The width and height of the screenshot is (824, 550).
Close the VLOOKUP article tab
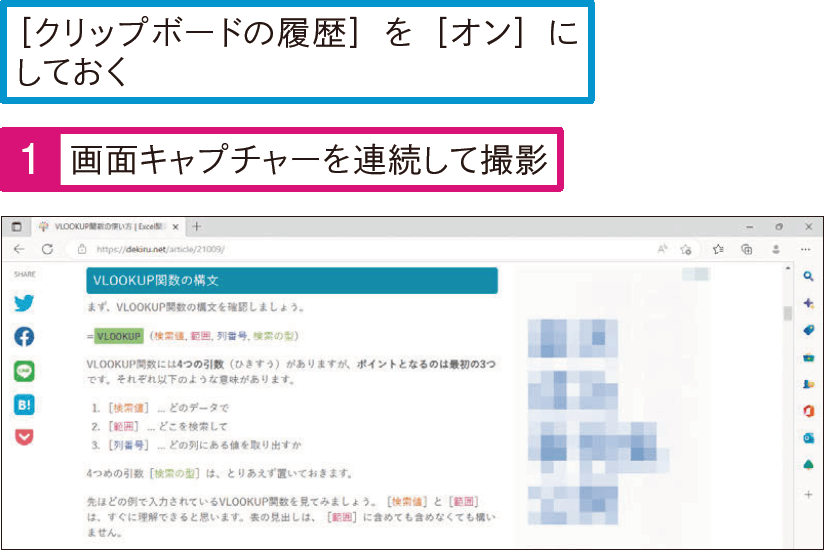click(176, 227)
